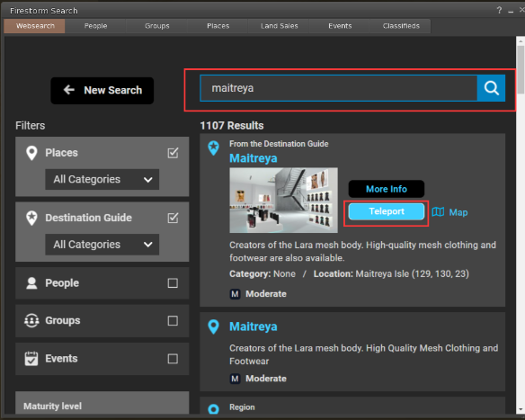525x420 pixels.
Task: Click location pin of second Maitreya result
Action: (213, 326)
